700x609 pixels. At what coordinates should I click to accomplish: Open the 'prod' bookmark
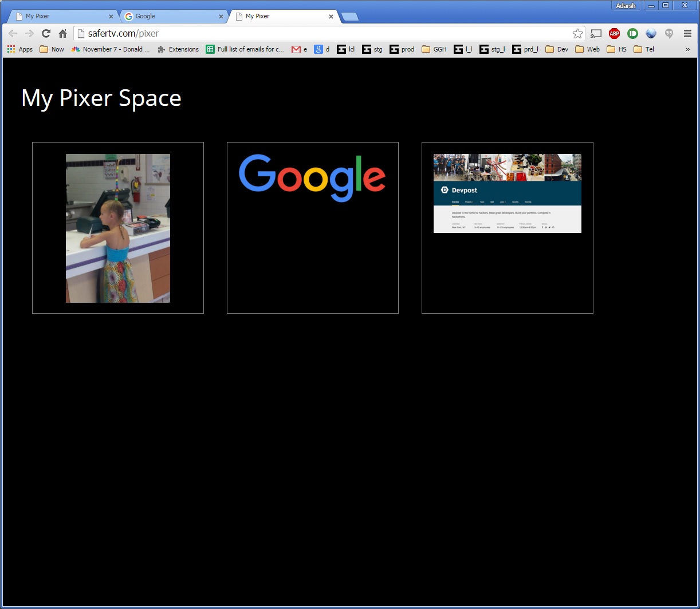pos(402,49)
